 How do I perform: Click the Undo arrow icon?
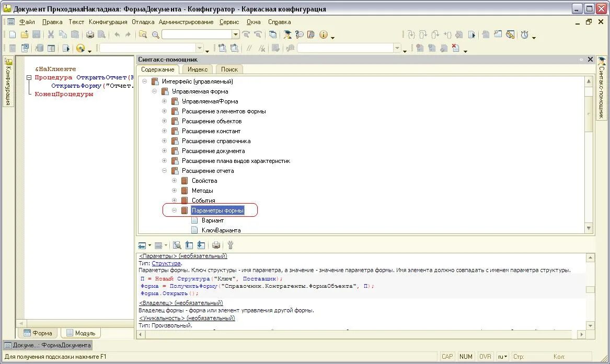coord(117,34)
